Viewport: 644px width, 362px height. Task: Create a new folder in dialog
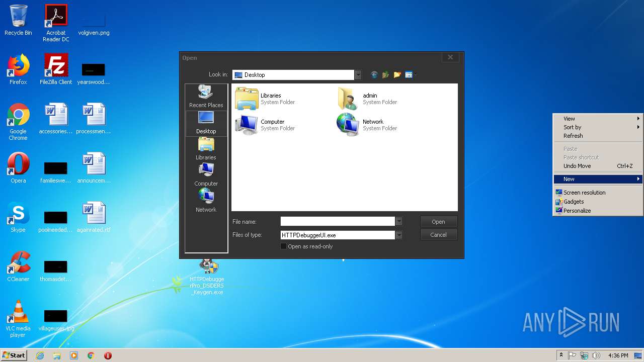[397, 75]
